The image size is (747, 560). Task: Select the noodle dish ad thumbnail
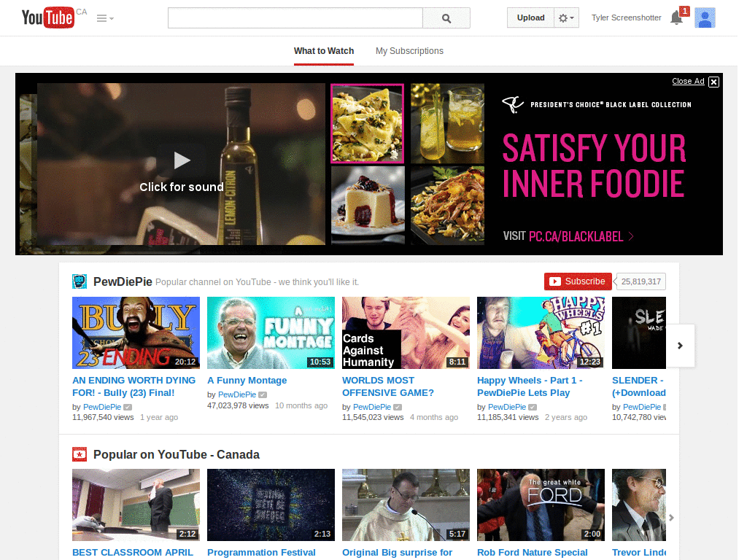click(447, 205)
